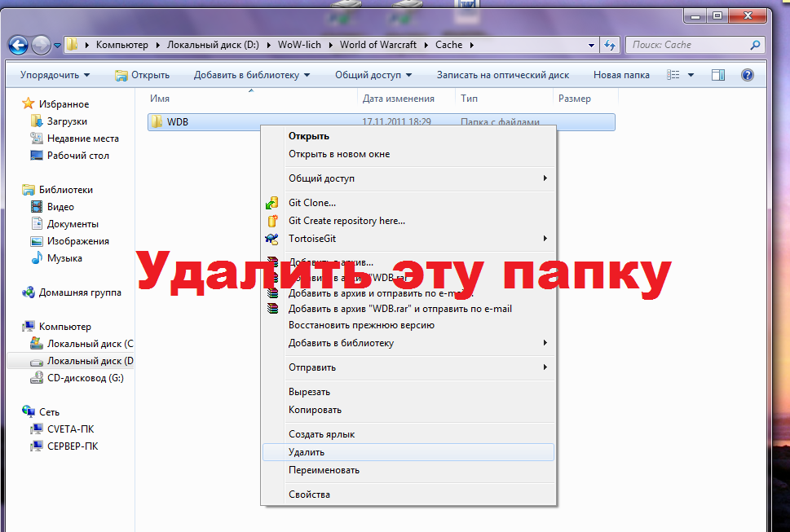Screen dimensions: 790x532
Task: Select World of Warcraft in the breadcrumb
Action: (x=377, y=45)
